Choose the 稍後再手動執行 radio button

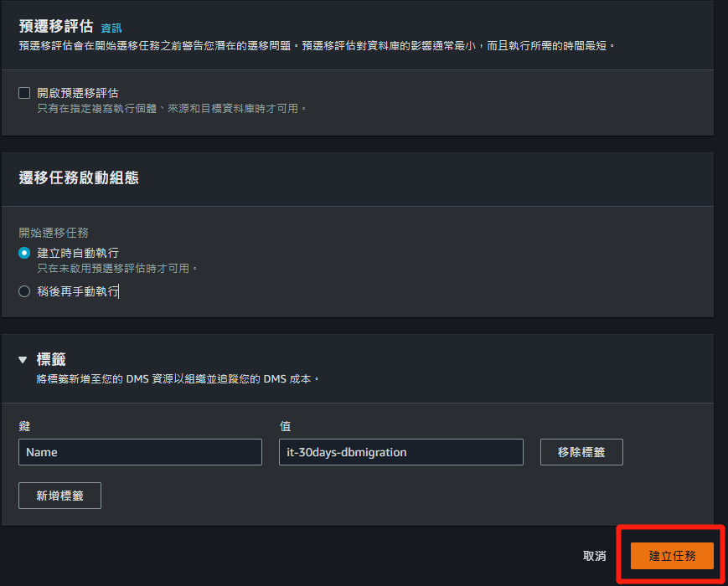click(x=24, y=291)
